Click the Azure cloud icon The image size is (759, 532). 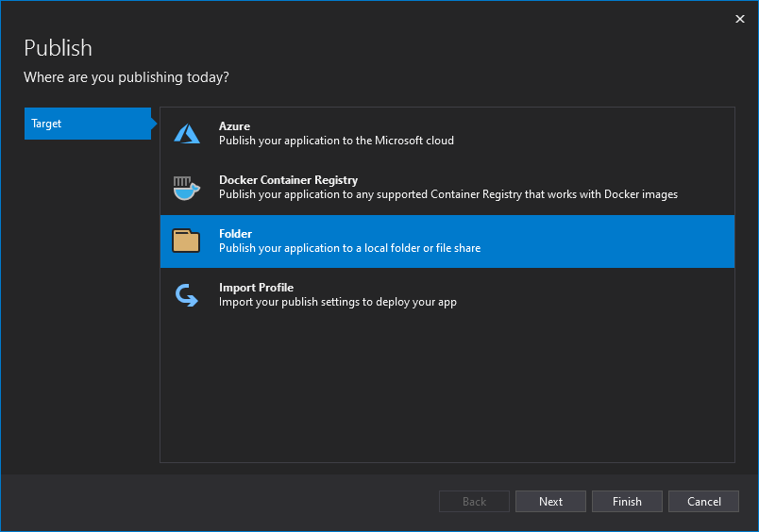pos(187,134)
